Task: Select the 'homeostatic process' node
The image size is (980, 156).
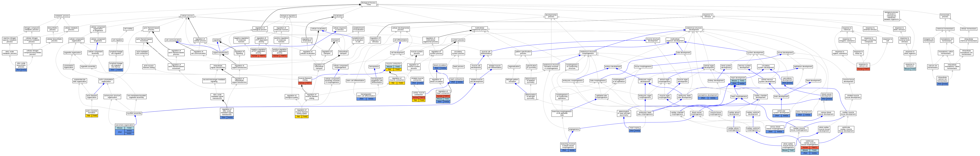Action: point(945,16)
